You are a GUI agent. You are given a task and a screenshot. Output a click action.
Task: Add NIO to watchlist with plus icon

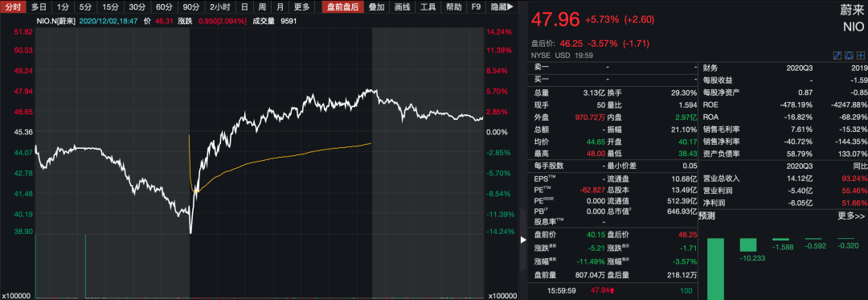pyautogui.click(x=860, y=55)
